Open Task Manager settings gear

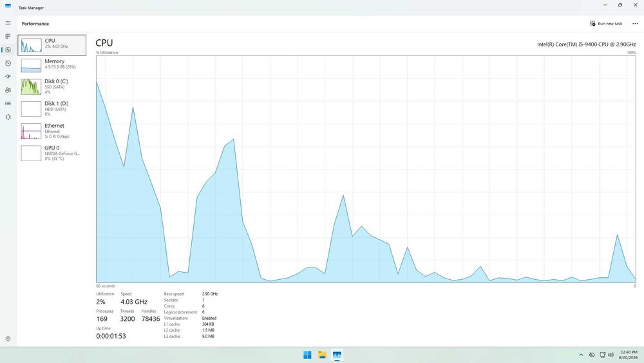[x=8, y=338]
